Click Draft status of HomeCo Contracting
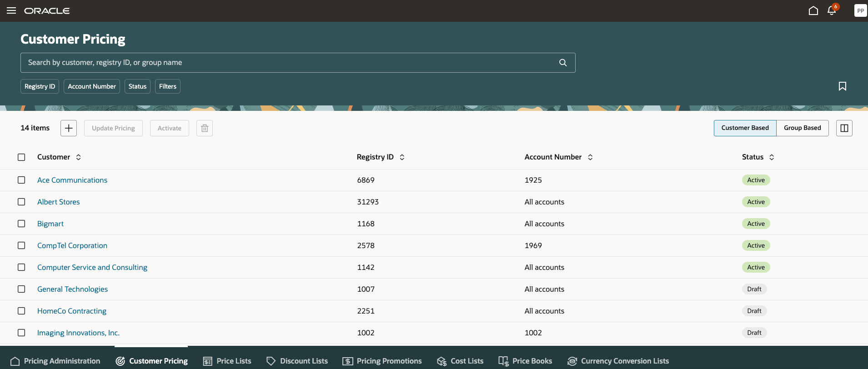Image resolution: width=868 pixels, height=369 pixels. click(754, 311)
